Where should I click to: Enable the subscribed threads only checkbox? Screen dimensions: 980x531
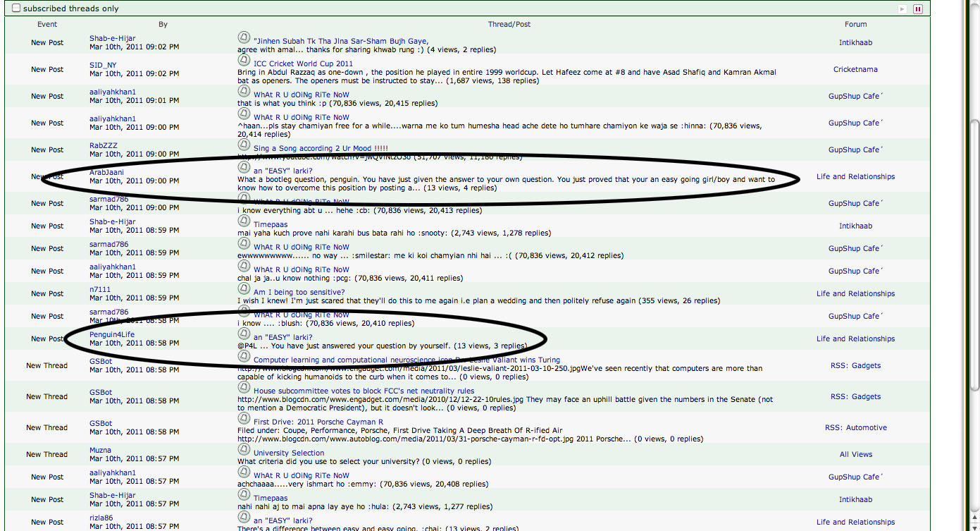(x=16, y=8)
